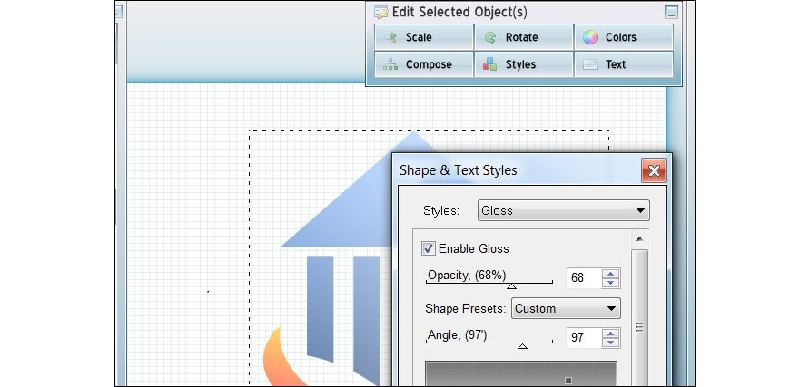Select the Compose tool icon
Image resolution: width=800 pixels, height=387 pixels.
390,65
